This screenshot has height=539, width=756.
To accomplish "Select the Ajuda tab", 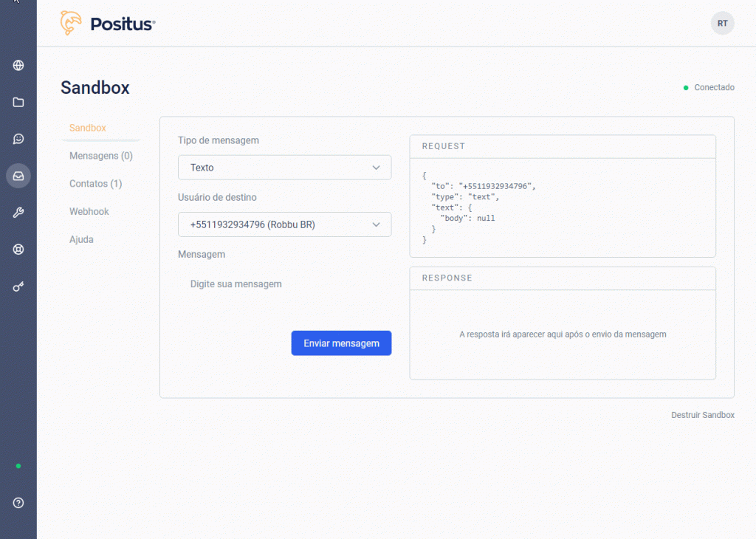I will [x=81, y=240].
